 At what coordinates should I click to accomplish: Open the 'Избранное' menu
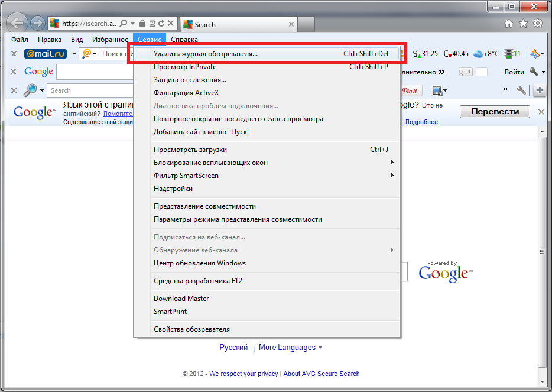coord(110,40)
